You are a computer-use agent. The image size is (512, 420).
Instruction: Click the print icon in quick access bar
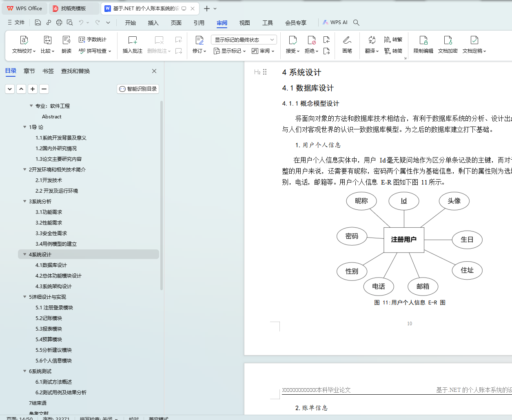(x=59, y=22)
